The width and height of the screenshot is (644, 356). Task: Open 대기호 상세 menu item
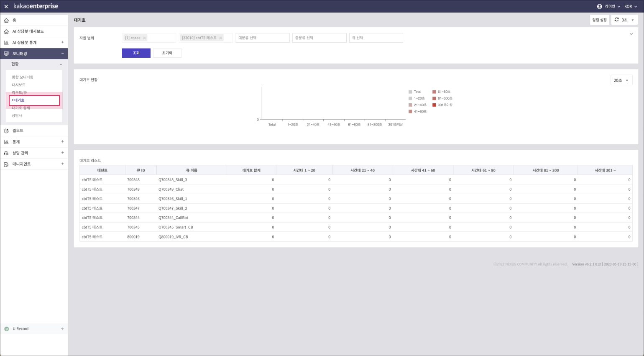click(x=21, y=108)
